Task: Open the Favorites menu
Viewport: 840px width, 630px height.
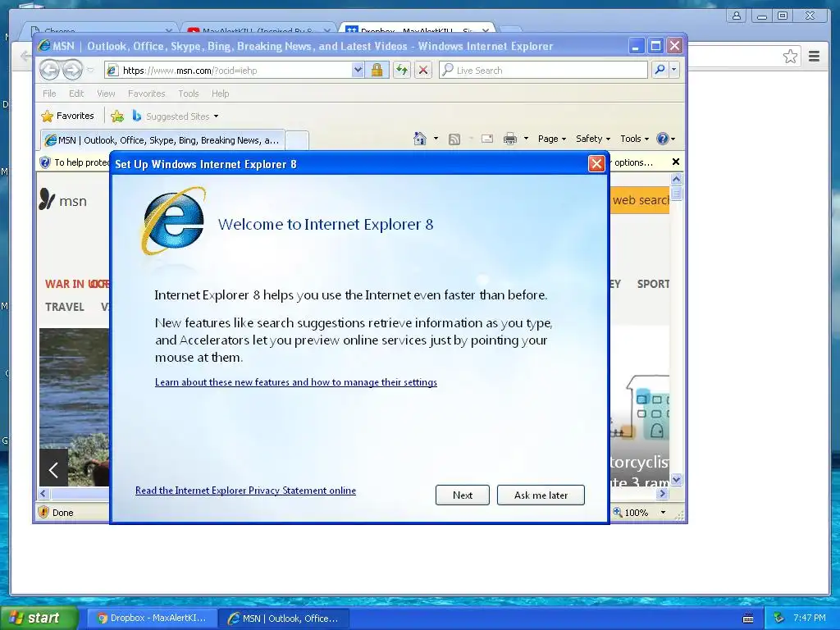Action: (146, 94)
